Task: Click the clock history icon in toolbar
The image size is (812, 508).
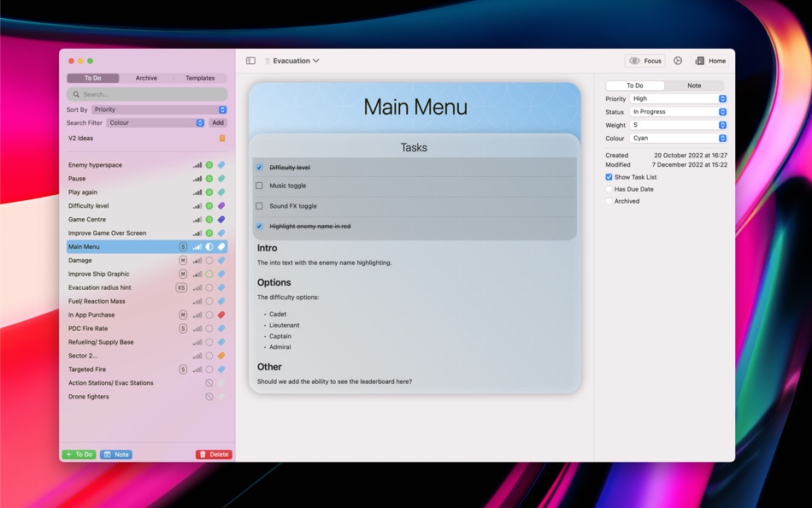Action: pos(677,61)
